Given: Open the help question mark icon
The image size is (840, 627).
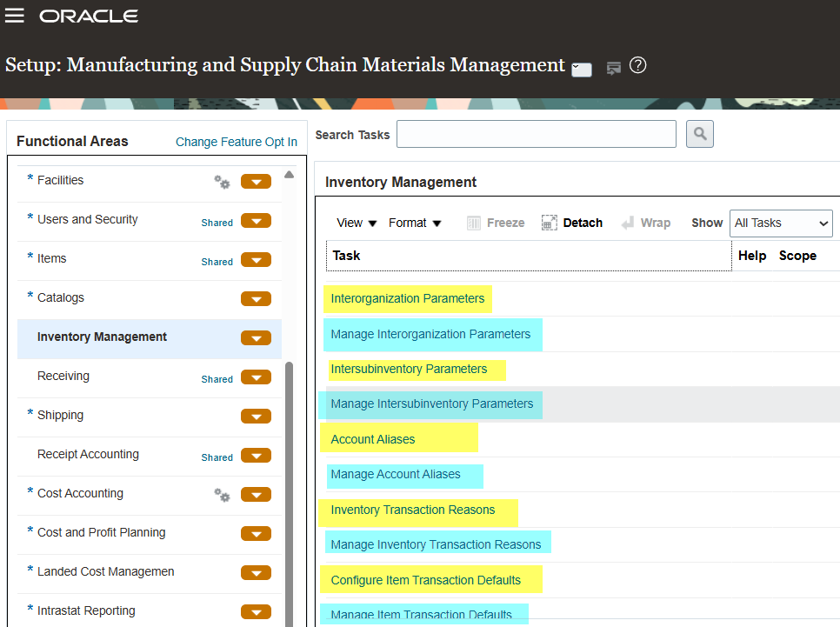Looking at the screenshot, I should tap(637, 65).
